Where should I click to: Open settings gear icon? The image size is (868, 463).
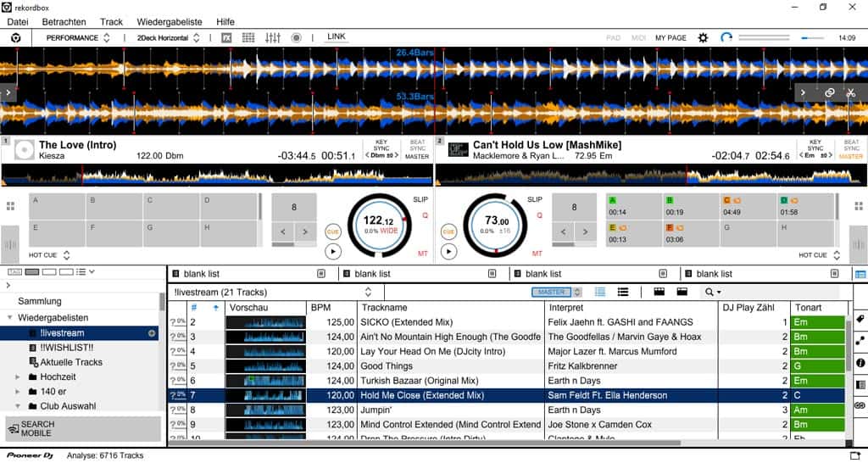point(703,37)
